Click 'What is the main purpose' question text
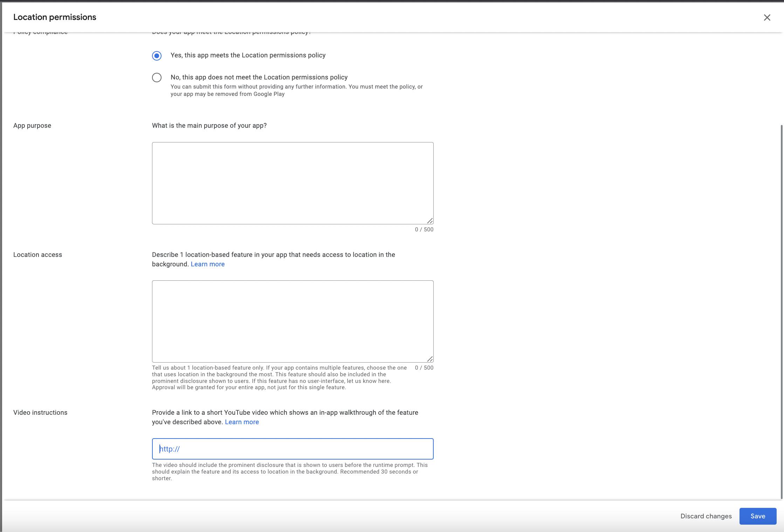Screen dimensions: 784x532 pos(209,126)
